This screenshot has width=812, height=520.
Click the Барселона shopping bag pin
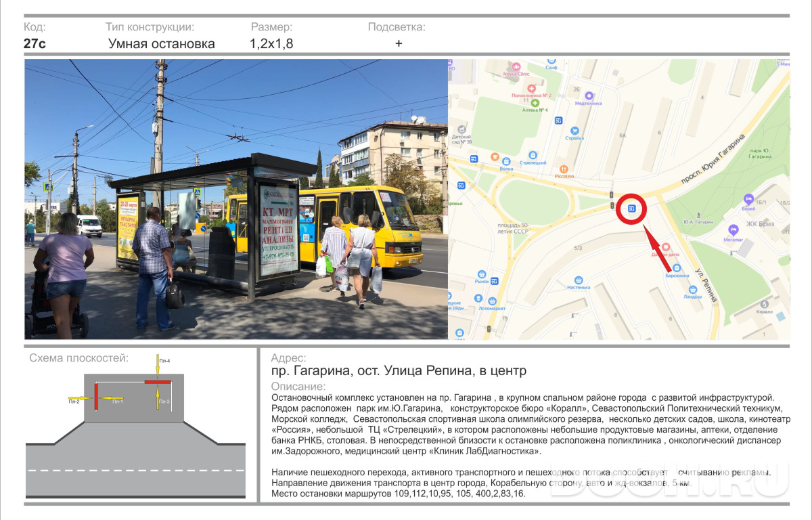(x=676, y=268)
